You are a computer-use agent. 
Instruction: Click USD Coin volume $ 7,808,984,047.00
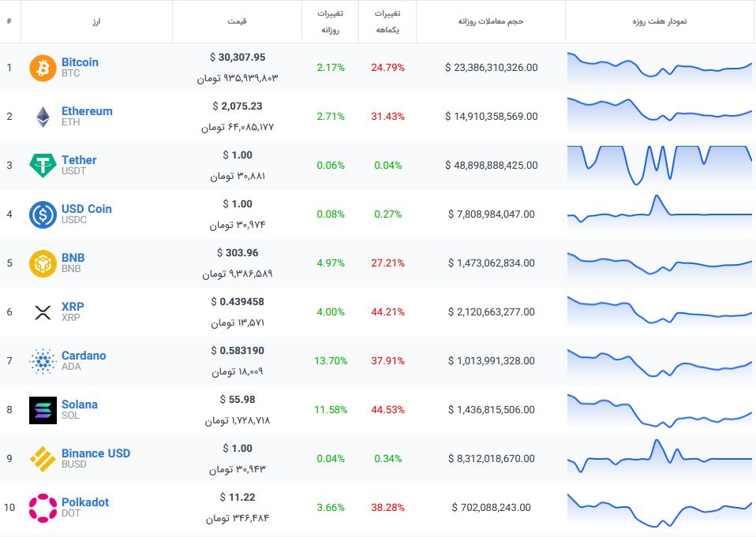click(x=492, y=214)
